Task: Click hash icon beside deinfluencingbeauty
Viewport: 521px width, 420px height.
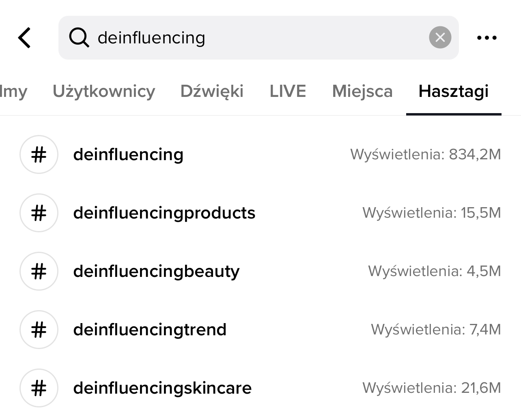Action: click(x=39, y=271)
